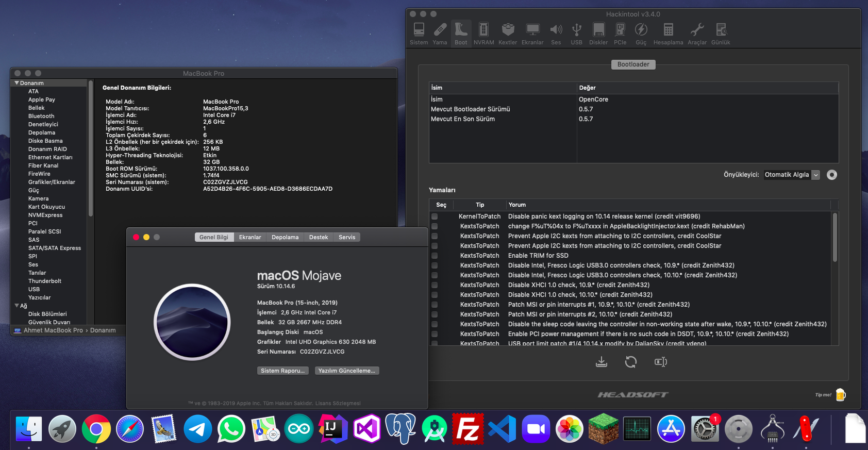Switch to the Ekranlar tab
The width and height of the screenshot is (868, 450).
(250, 237)
